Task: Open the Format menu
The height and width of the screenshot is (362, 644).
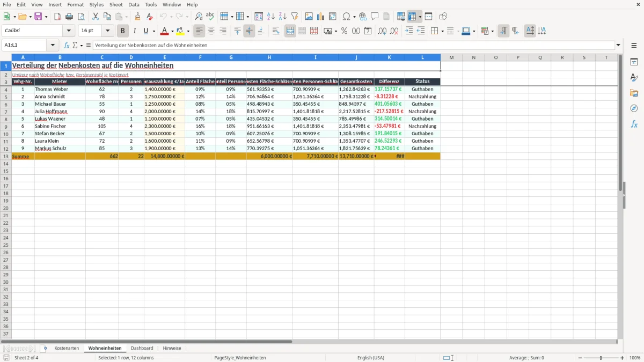Action: coord(76,4)
